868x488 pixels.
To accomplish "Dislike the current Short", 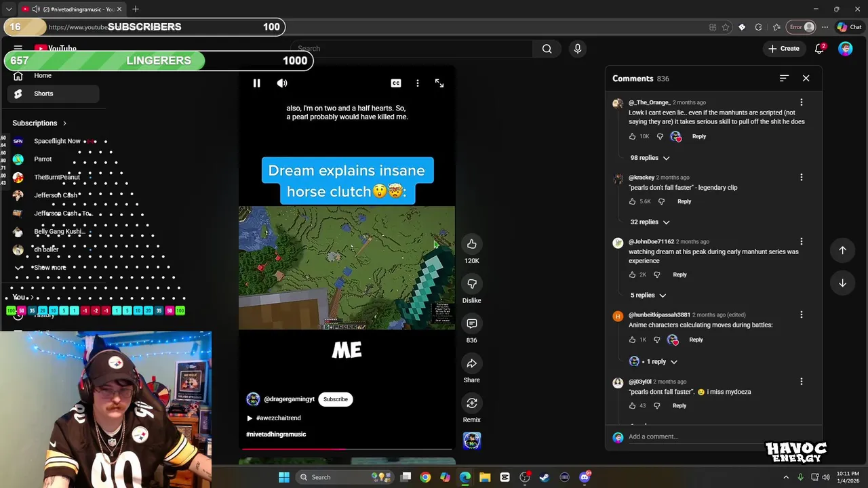I will point(471,283).
